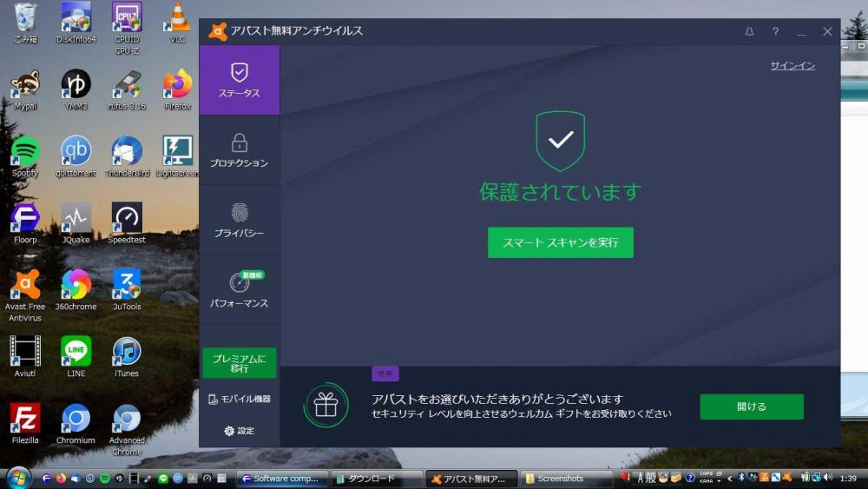Select the DiskInfo64 desktop shortcut

coord(76,23)
